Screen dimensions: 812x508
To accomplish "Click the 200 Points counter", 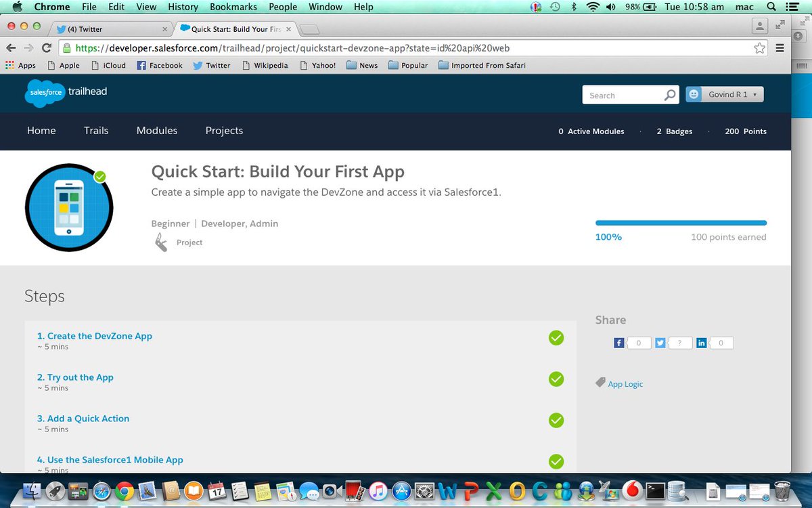I will click(746, 131).
